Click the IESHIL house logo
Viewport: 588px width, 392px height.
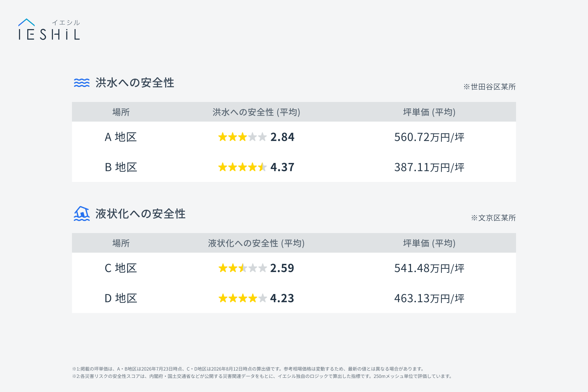(49, 29)
